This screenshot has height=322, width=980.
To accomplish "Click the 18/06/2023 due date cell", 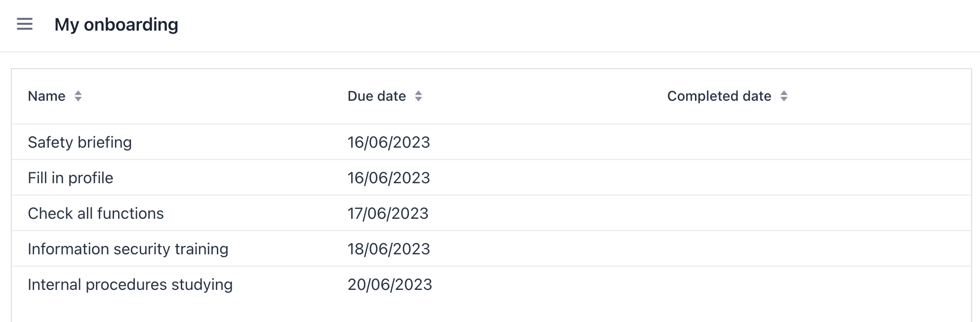I will (389, 249).
